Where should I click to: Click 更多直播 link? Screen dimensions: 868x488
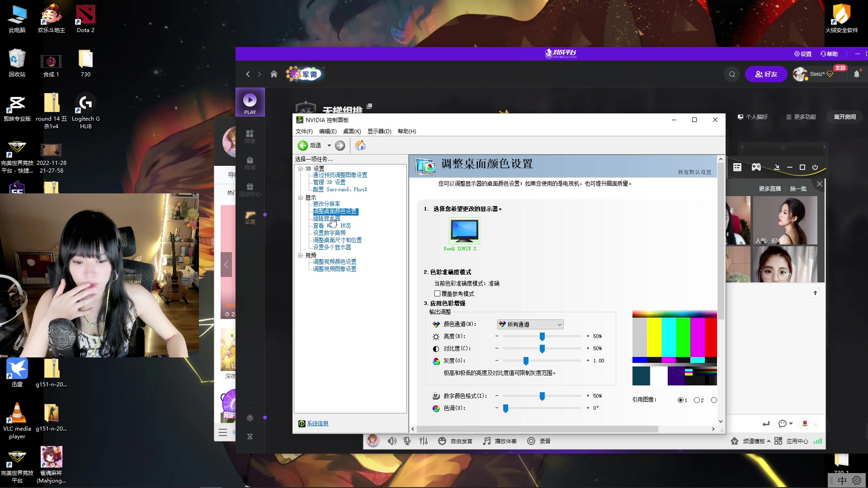click(x=770, y=189)
